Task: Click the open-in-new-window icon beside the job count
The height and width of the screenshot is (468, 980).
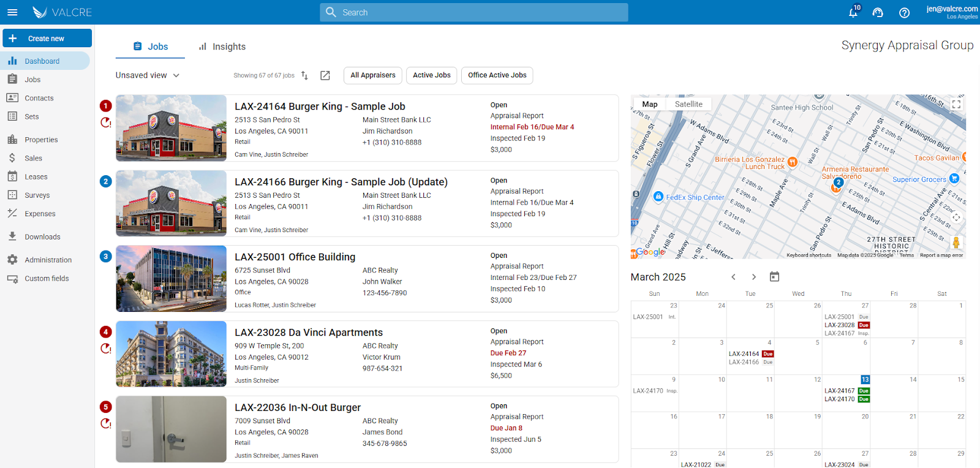Action: point(325,75)
